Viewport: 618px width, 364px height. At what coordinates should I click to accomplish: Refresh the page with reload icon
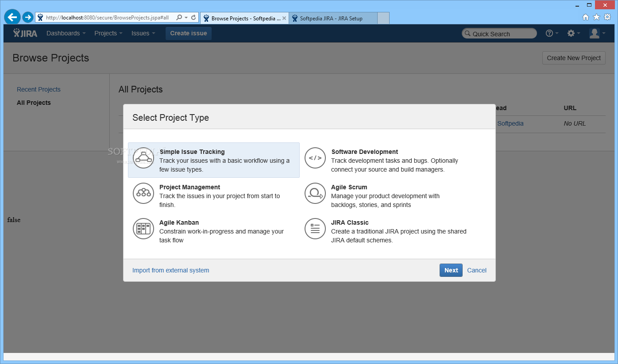point(193,18)
